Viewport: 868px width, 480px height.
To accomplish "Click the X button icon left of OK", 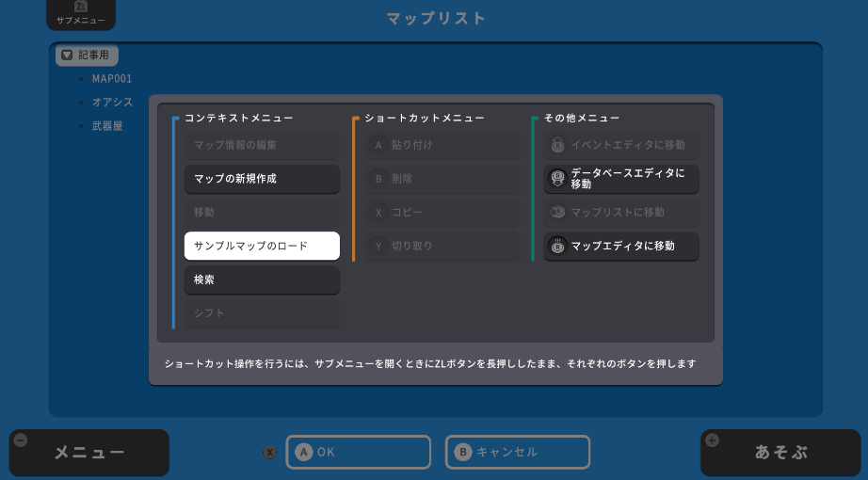I will (269, 453).
